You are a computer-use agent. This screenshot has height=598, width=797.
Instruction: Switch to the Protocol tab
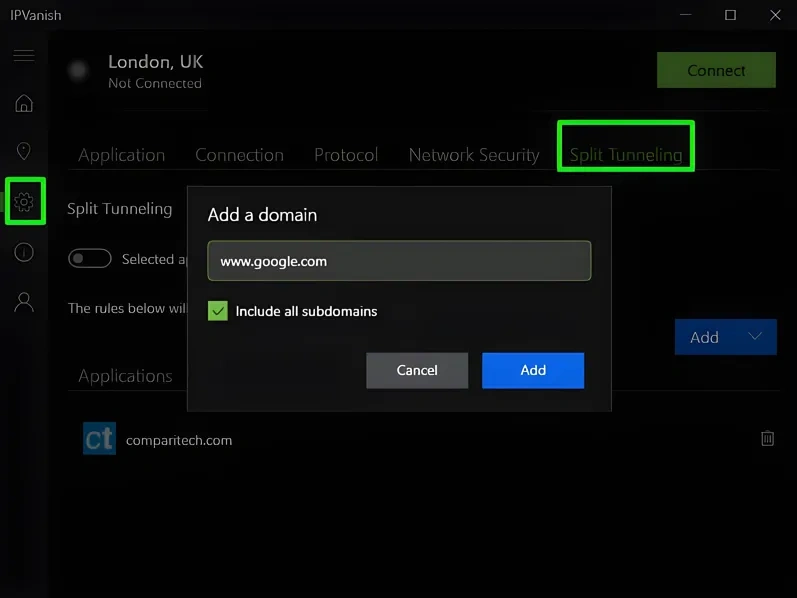pyautogui.click(x=346, y=155)
